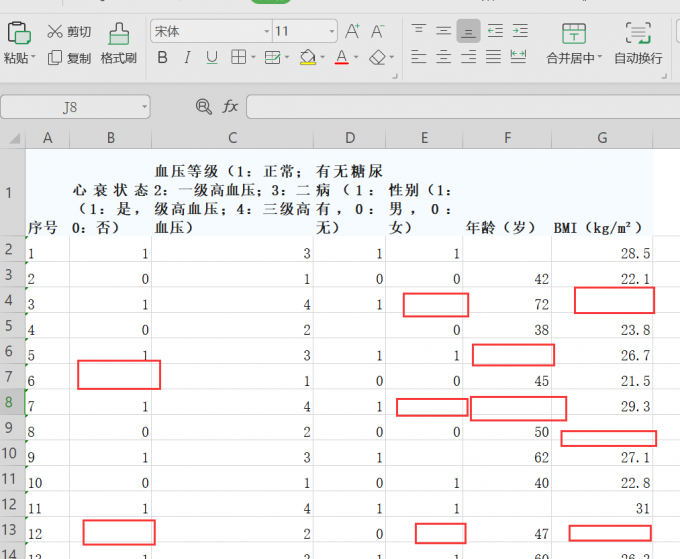Image resolution: width=680 pixels, height=559 pixels.
Task: Click the name box showing J8
Action: point(70,107)
